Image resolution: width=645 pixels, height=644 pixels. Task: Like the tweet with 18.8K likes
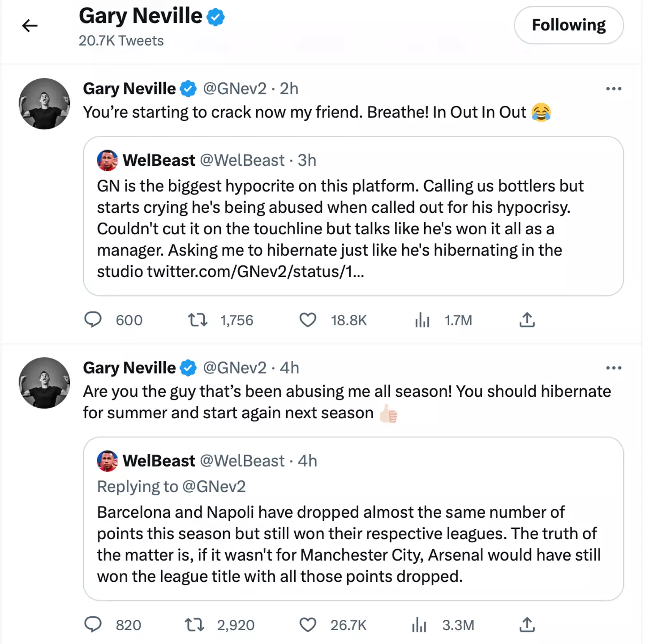pos(308,320)
